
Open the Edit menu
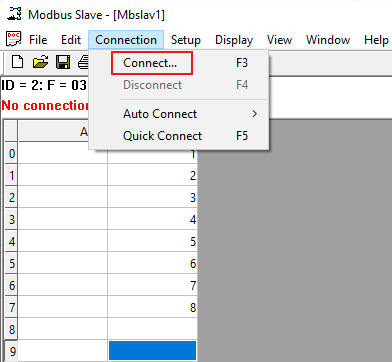[71, 40]
